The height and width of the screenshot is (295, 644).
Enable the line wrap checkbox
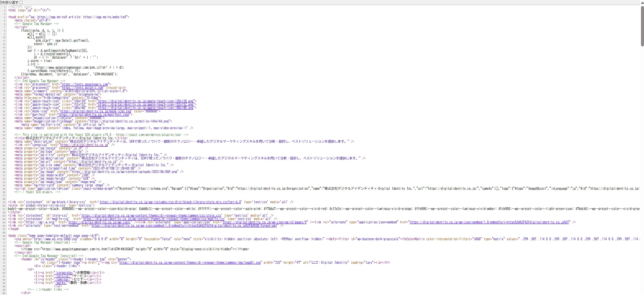point(21,2)
